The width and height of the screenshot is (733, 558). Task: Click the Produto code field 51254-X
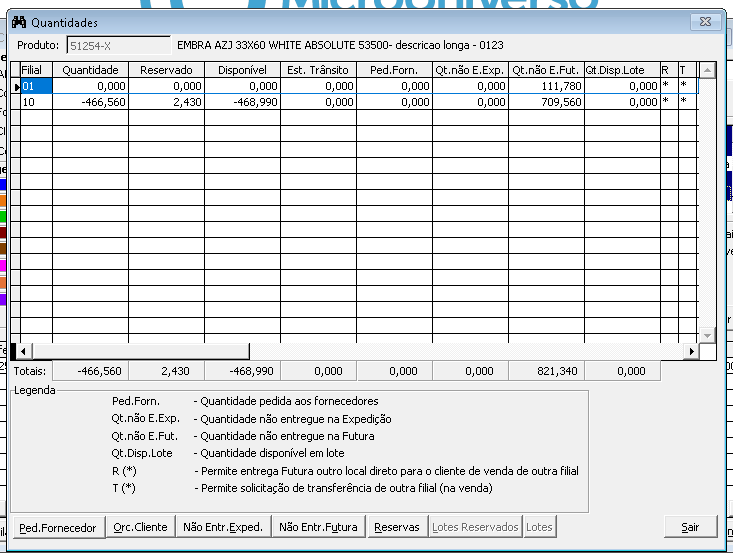(119, 46)
